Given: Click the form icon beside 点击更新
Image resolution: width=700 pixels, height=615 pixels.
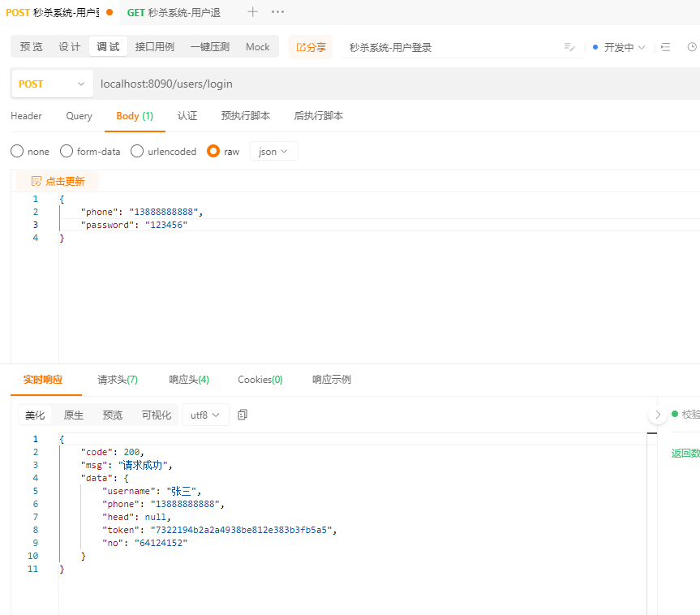Looking at the screenshot, I should coord(37,181).
